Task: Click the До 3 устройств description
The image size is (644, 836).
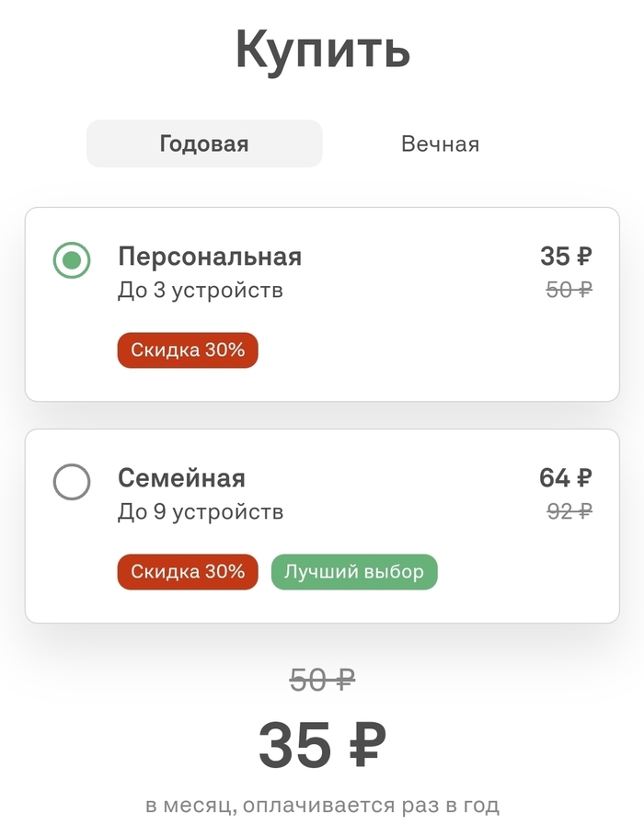Action: (201, 291)
